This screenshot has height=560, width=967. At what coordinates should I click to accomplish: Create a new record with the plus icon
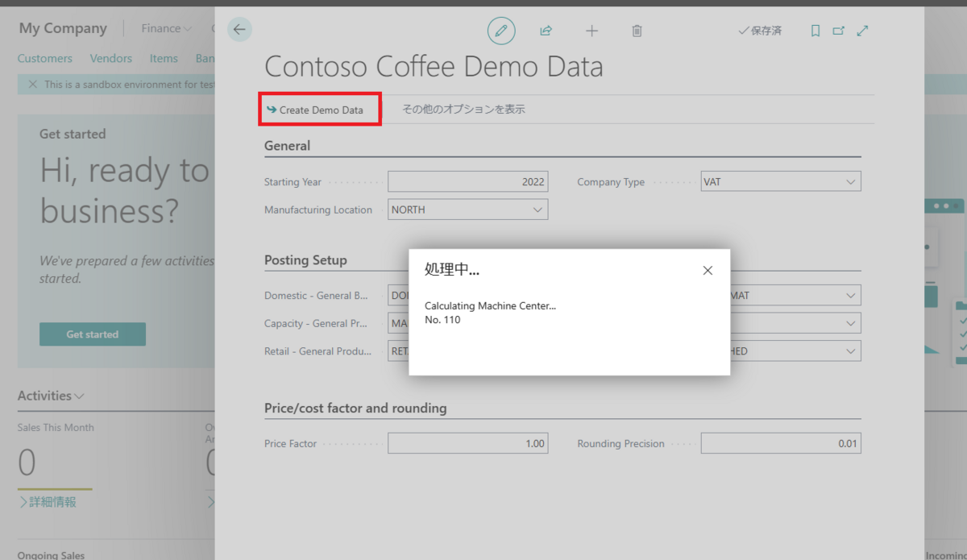pos(591,30)
